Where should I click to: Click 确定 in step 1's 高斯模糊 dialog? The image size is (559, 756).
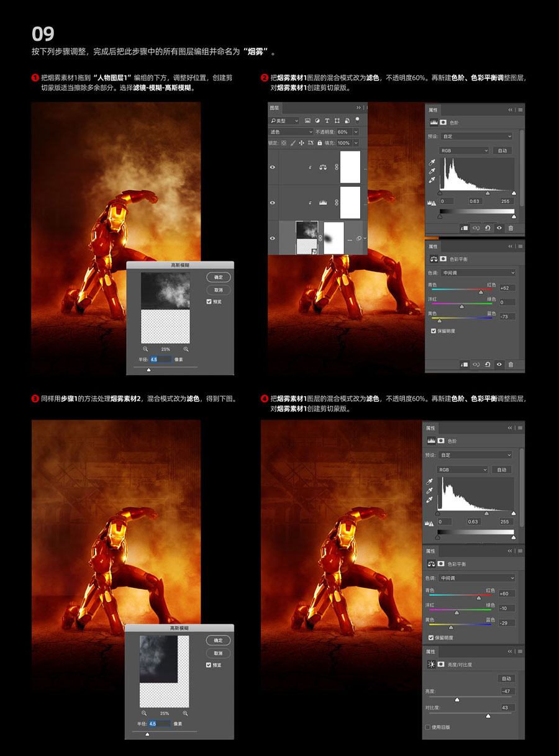tap(218, 277)
